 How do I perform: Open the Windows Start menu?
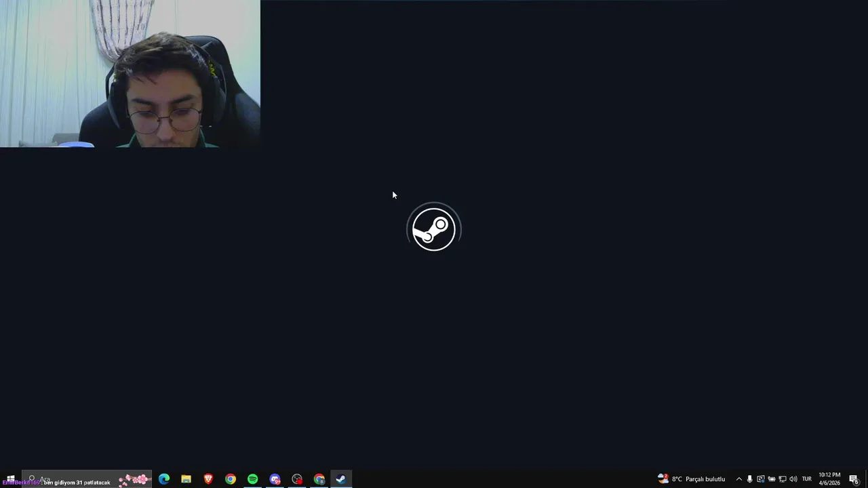[x=10, y=479]
